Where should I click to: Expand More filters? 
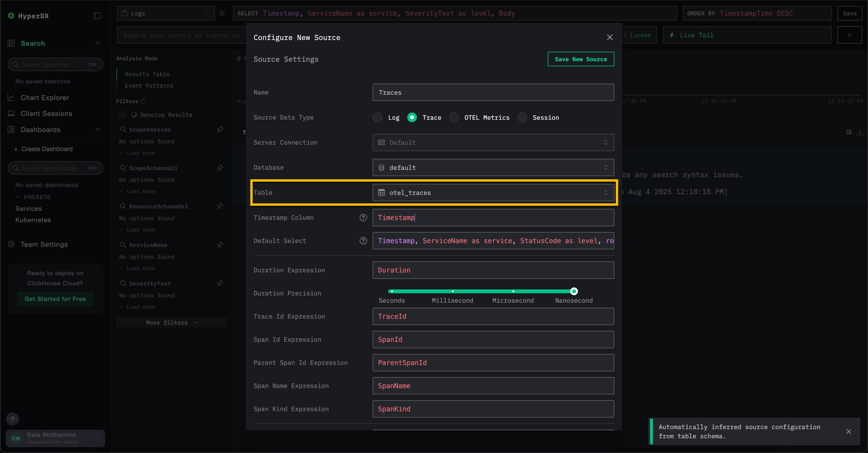click(171, 322)
